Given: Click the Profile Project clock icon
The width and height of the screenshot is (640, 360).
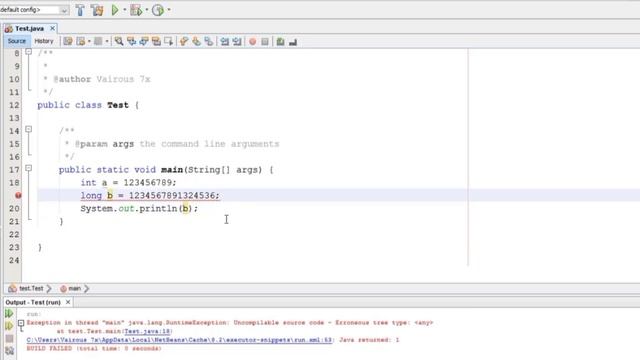Looking at the screenshot, I should click(158, 10).
